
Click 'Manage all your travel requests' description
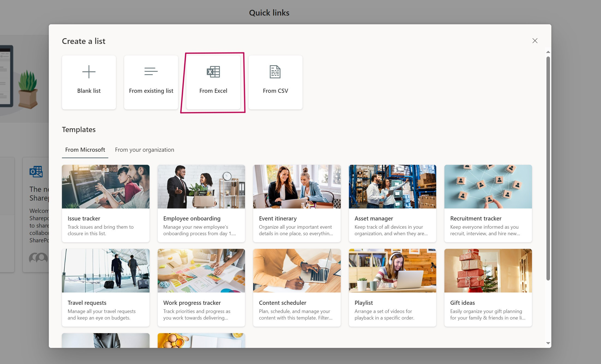(101, 314)
